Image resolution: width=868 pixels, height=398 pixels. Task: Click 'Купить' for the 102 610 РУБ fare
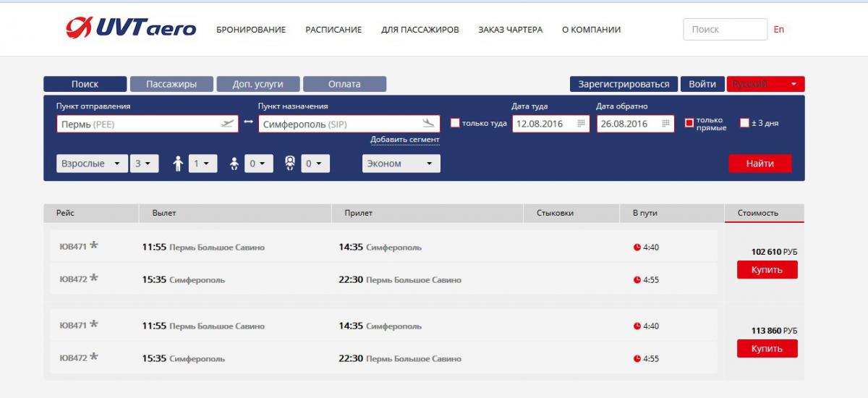tap(767, 270)
